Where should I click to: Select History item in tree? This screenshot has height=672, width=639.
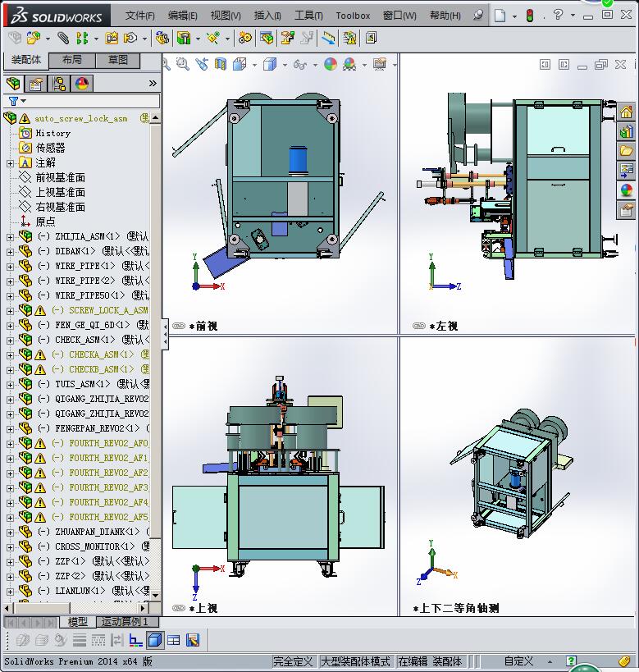tap(52, 133)
